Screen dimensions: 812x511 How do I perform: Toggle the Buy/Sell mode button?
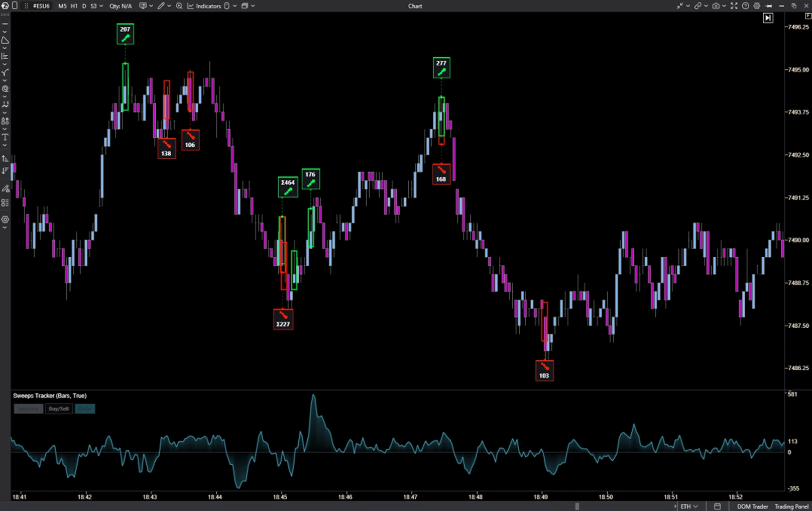click(x=59, y=408)
